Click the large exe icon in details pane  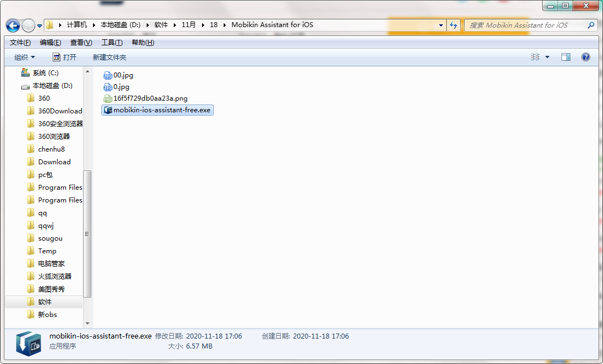point(28,343)
